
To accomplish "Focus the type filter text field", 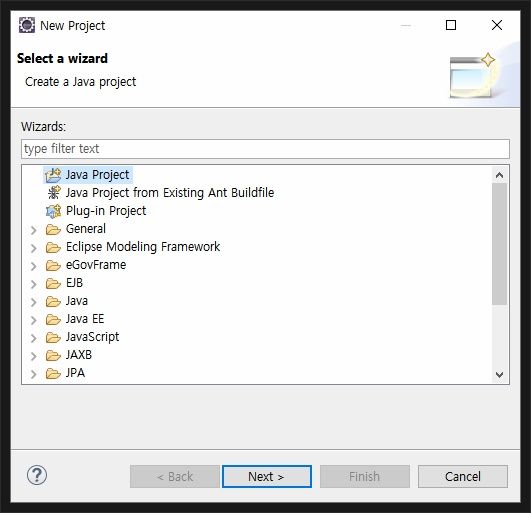I will coord(265,149).
